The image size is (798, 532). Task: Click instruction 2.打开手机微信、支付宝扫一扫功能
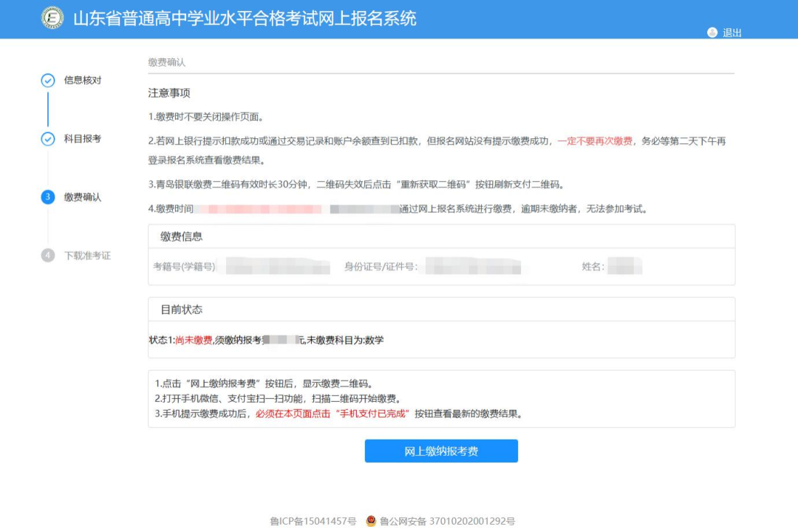click(279, 398)
